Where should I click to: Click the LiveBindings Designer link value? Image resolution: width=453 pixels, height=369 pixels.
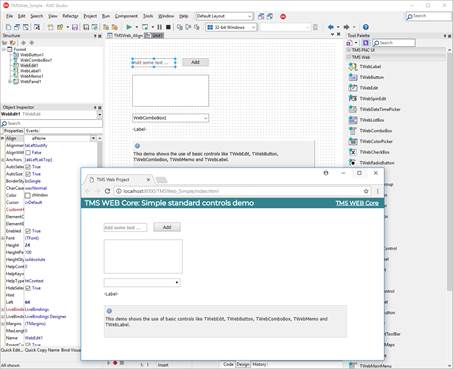pyautogui.click(x=46, y=317)
